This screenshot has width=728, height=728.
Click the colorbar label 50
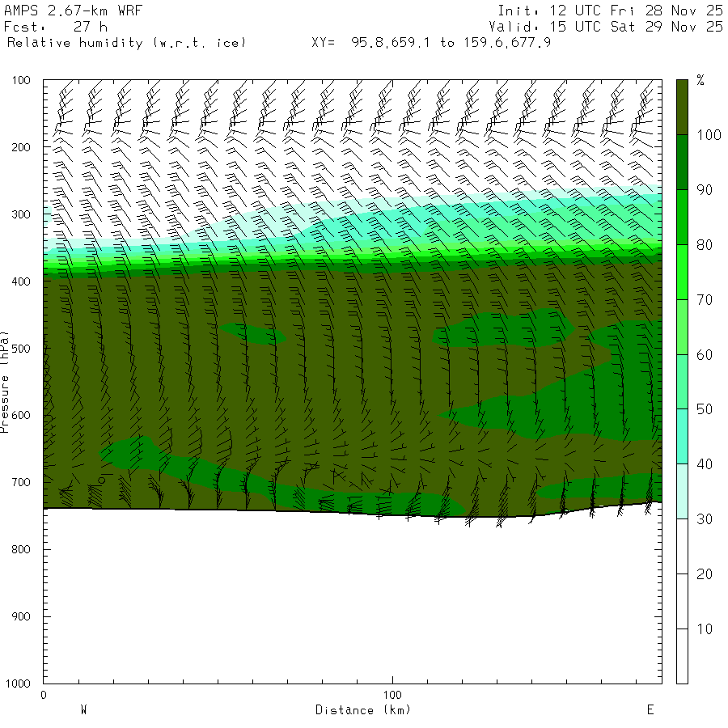click(x=705, y=409)
